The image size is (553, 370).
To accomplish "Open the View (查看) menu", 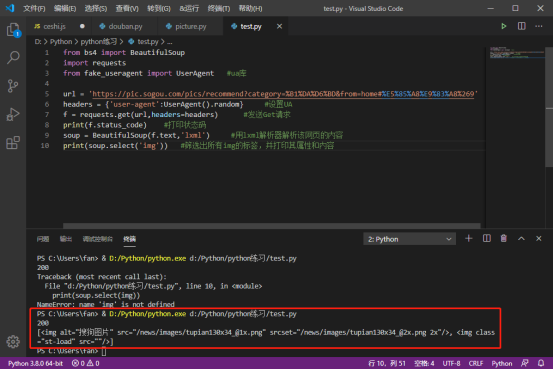I will (x=127, y=8).
